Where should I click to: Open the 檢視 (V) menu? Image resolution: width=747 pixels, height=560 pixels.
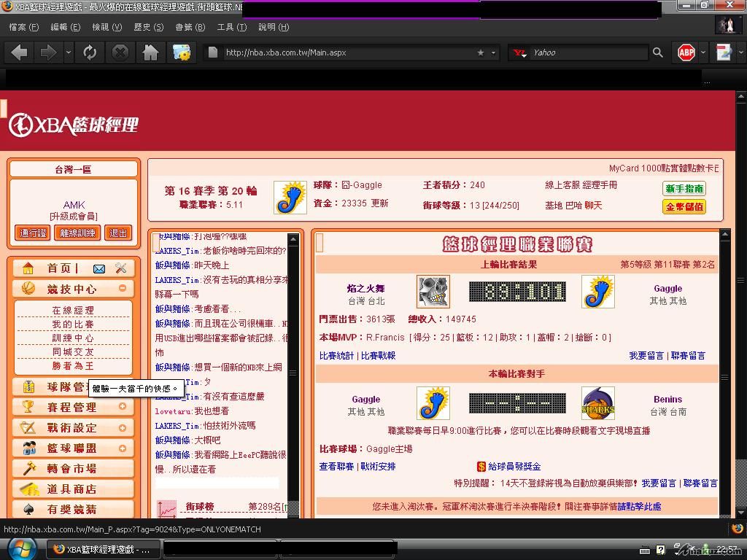coord(107,27)
